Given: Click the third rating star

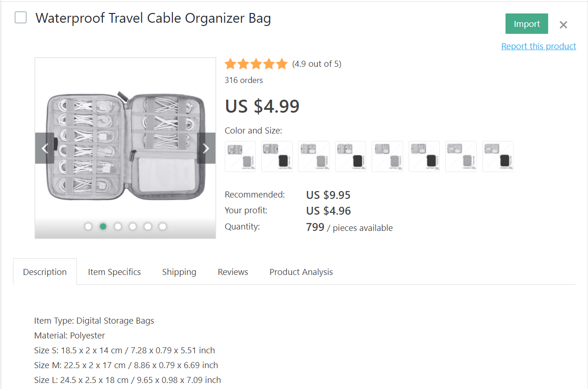Looking at the screenshot, I should [256, 64].
